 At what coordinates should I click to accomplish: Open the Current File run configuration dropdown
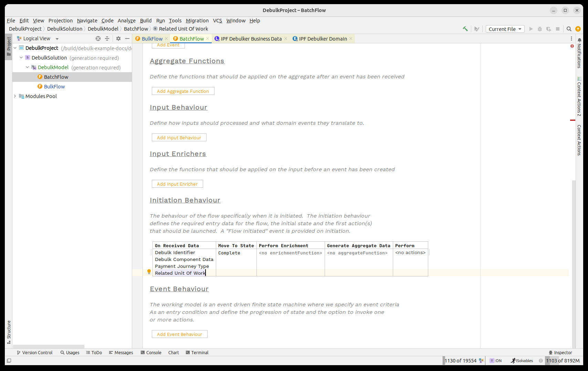pos(505,29)
